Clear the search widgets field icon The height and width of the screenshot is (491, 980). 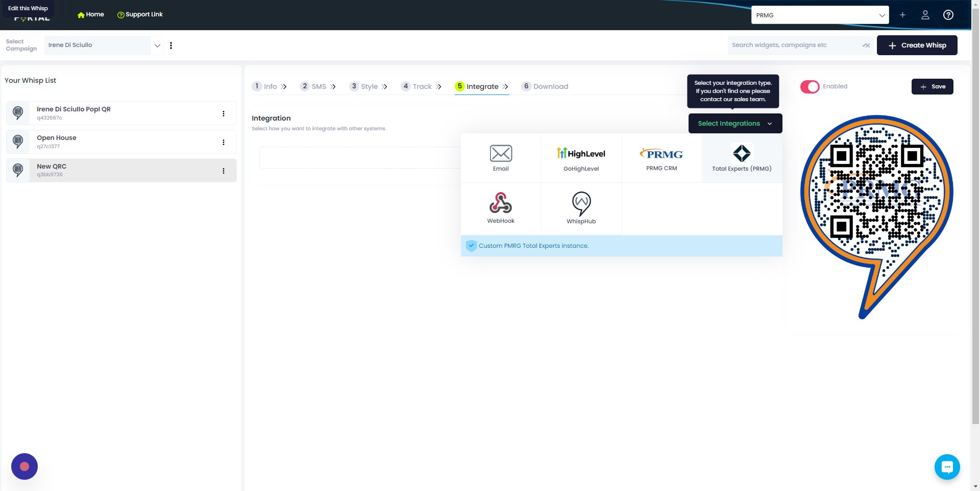pyautogui.click(x=866, y=45)
